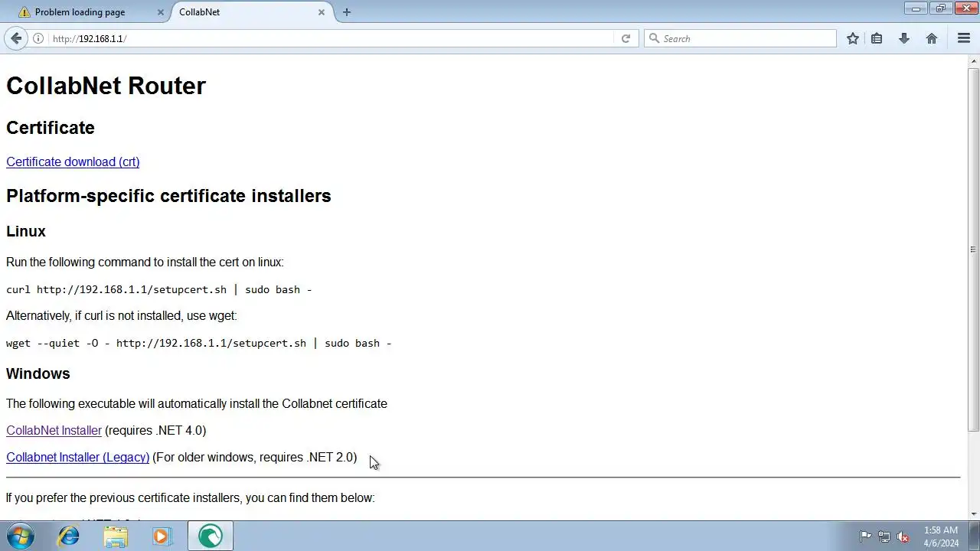Open Action Center flag tray icon
The height and width of the screenshot is (551, 980).
pos(865,536)
